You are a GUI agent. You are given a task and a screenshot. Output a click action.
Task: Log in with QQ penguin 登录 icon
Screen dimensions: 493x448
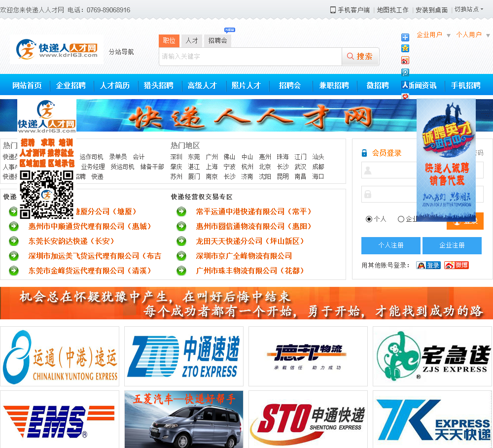coord(428,265)
